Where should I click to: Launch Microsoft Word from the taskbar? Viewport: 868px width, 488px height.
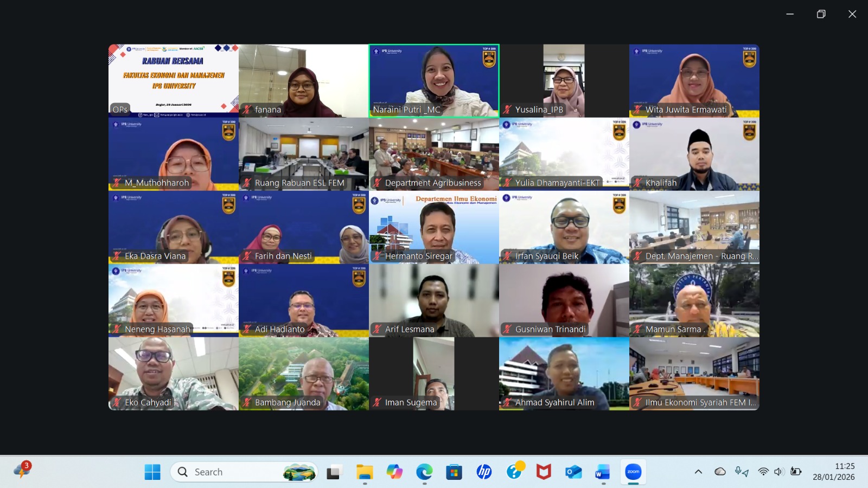pos(603,472)
